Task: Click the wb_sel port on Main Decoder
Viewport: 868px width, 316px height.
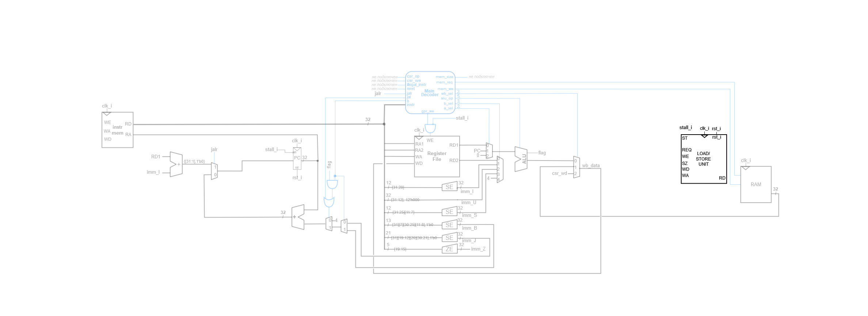Action: pos(447,94)
